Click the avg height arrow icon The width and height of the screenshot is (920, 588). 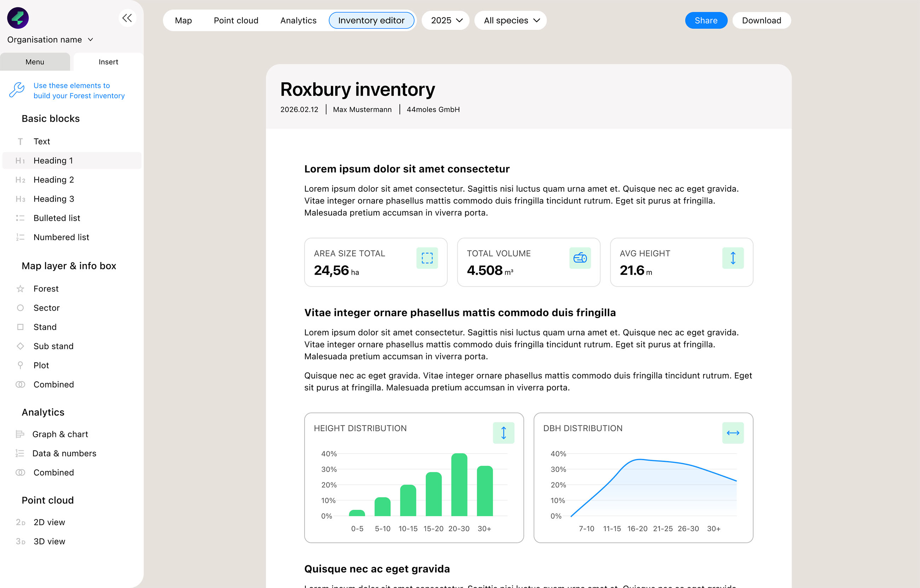pos(732,258)
